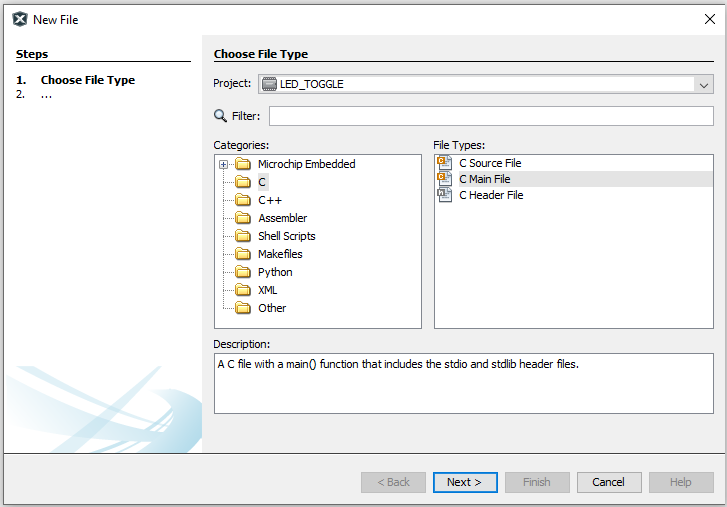
Task: Select the Shell Scripts category
Action: 287,236
